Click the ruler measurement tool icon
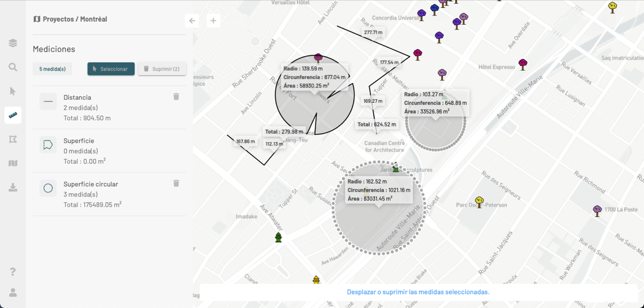 [x=13, y=115]
